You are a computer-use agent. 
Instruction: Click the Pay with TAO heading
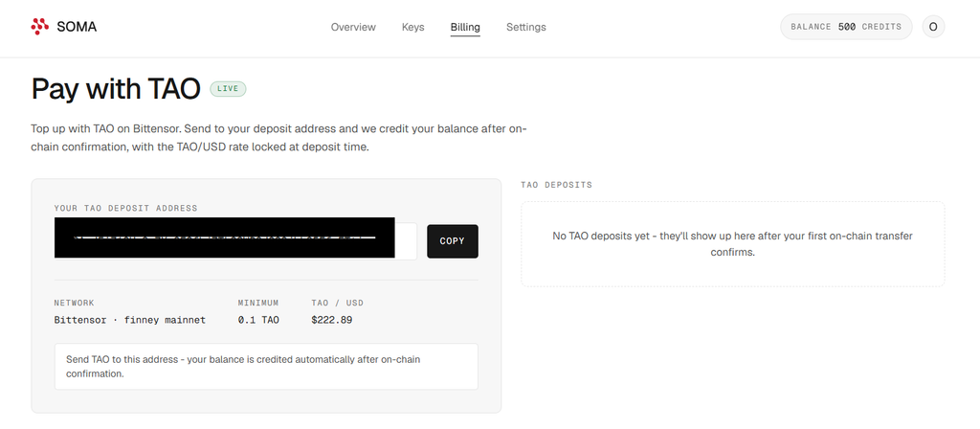(116, 89)
